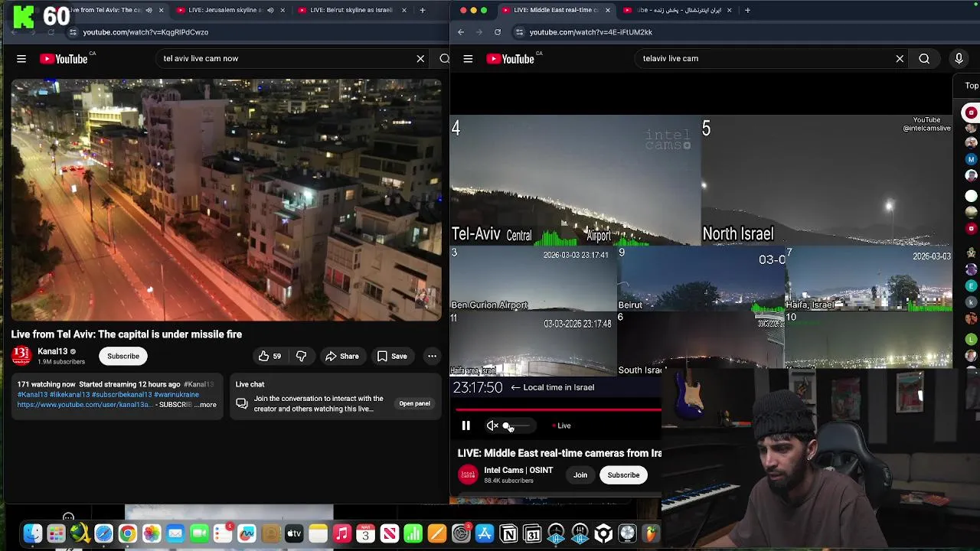Image resolution: width=980 pixels, height=551 pixels.
Task: Go back in the right browser window
Action: pyautogui.click(x=461, y=32)
